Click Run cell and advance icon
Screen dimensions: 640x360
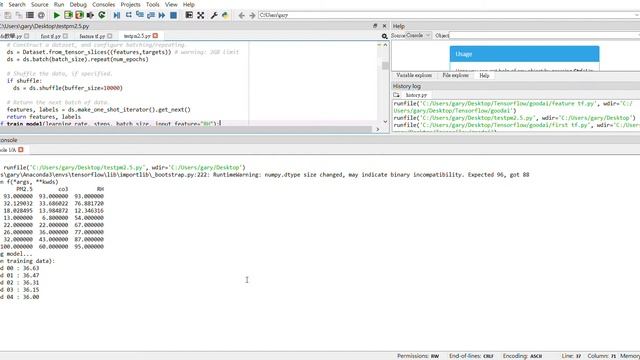point(79,15)
